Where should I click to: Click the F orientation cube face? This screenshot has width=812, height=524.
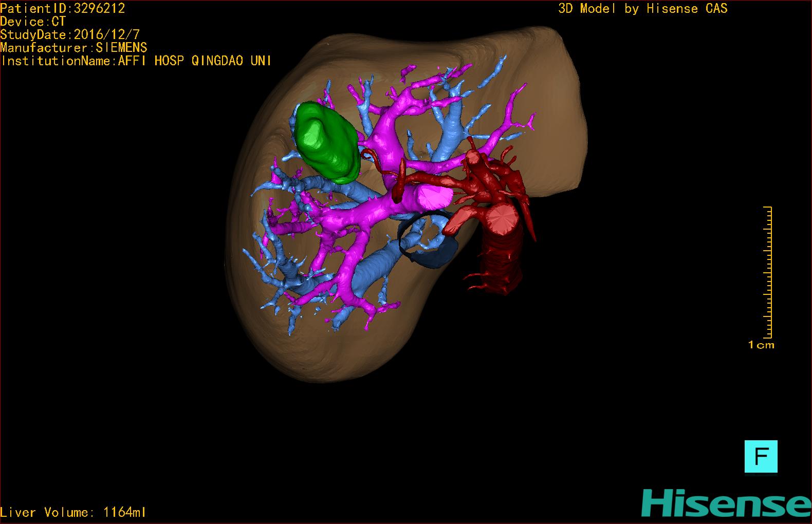point(761,456)
